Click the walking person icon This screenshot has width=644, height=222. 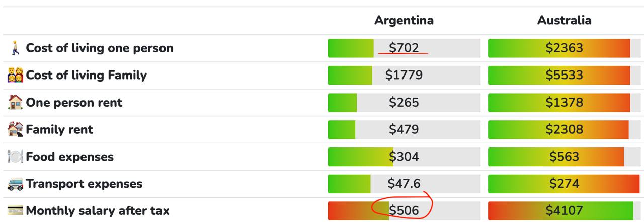pos(15,48)
